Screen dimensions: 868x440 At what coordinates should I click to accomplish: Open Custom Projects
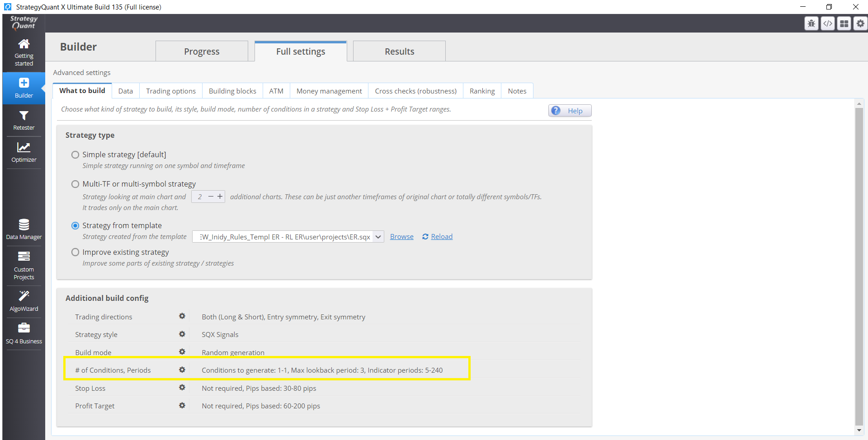[24, 266]
